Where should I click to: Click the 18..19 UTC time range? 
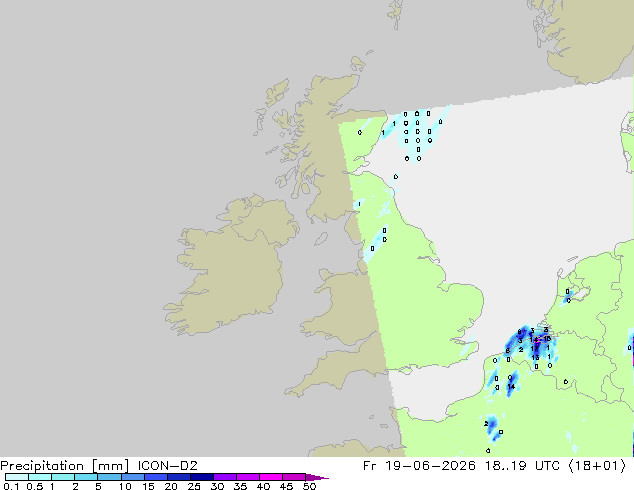tap(523, 466)
